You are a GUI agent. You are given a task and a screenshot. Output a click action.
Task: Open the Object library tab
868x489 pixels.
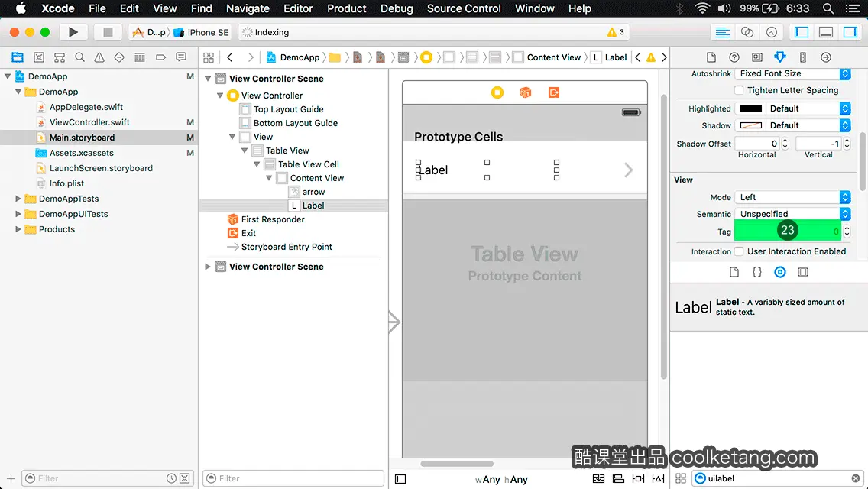point(780,272)
